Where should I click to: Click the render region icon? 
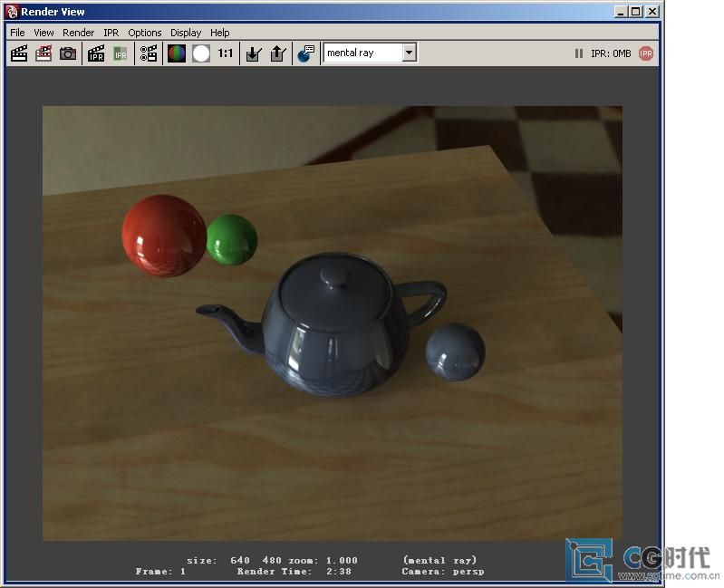click(x=43, y=53)
